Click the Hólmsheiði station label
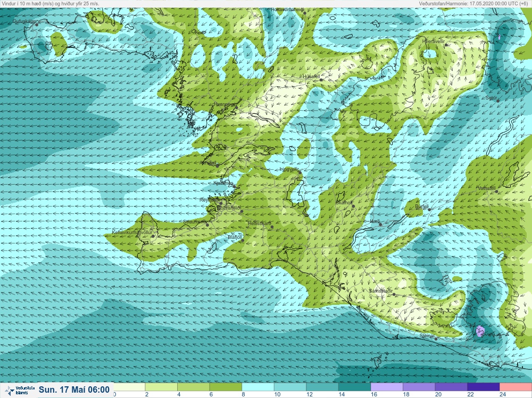 click(229, 208)
